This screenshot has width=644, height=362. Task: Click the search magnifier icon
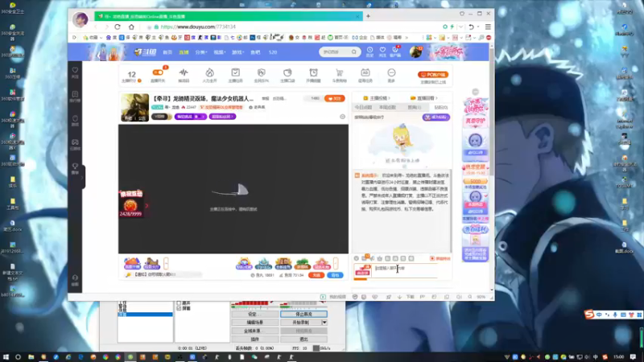pyautogui.click(x=354, y=52)
